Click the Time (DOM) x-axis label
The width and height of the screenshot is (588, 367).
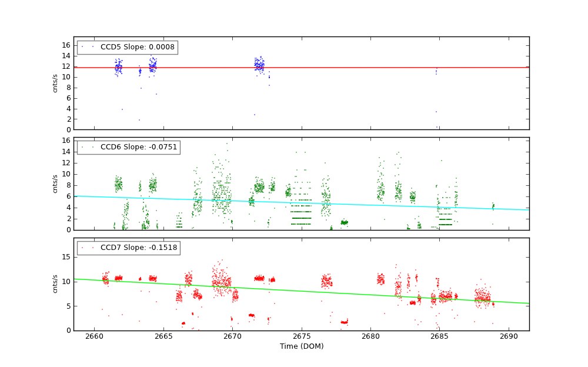click(x=302, y=346)
